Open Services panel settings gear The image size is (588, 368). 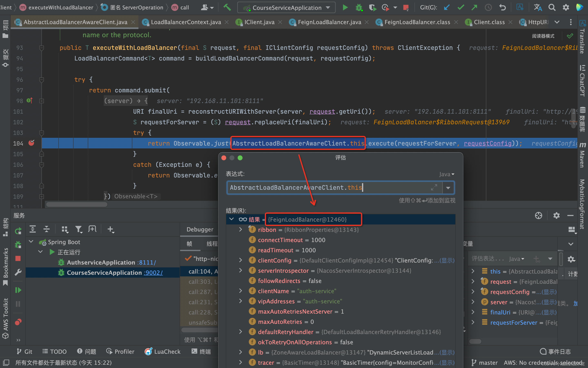pyautogui.click(x=556, y=215)
